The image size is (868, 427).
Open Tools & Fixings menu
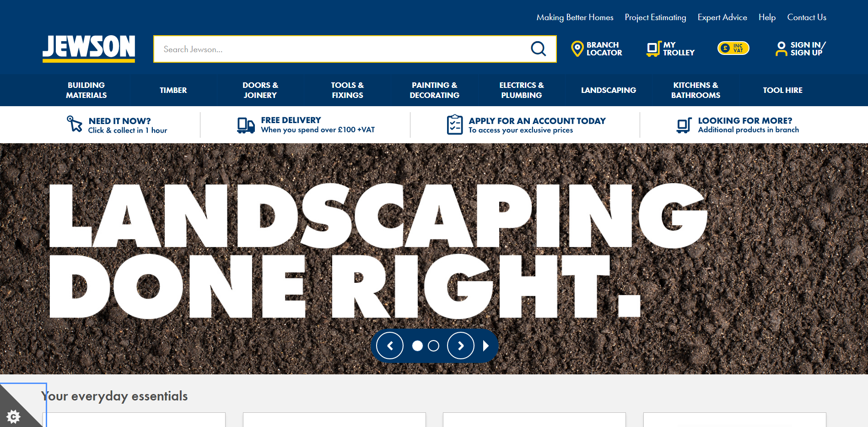click(x=347, y=90)
